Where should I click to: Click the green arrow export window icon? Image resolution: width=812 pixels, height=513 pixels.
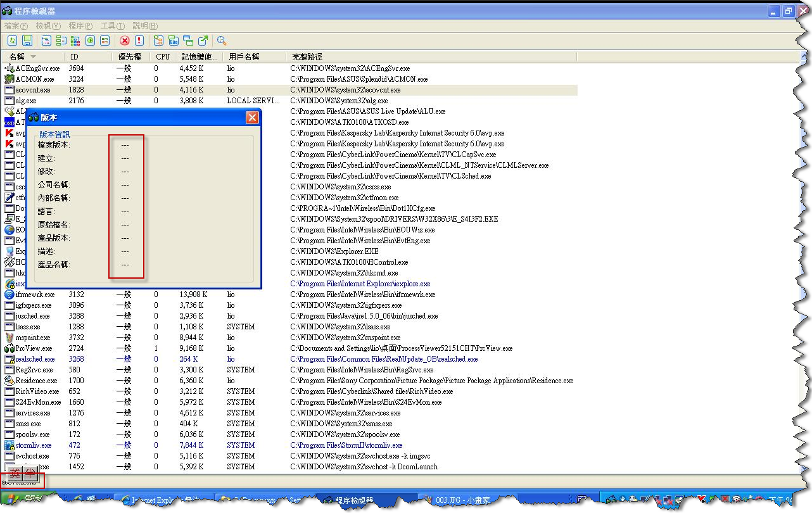[x=203, y=41]
